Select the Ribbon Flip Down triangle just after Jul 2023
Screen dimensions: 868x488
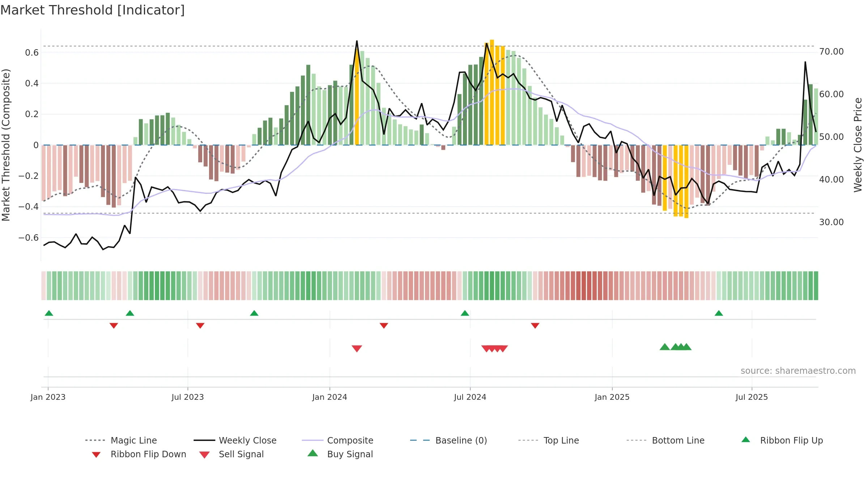pyautogui.click(x=200, y=326)
